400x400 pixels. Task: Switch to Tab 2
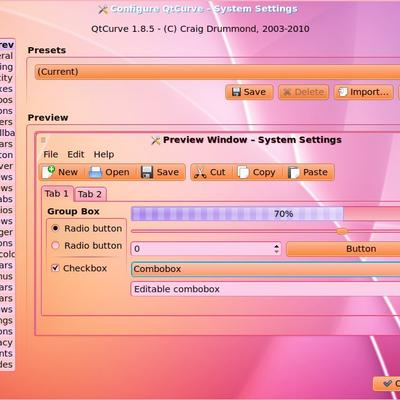click(90, 194)
